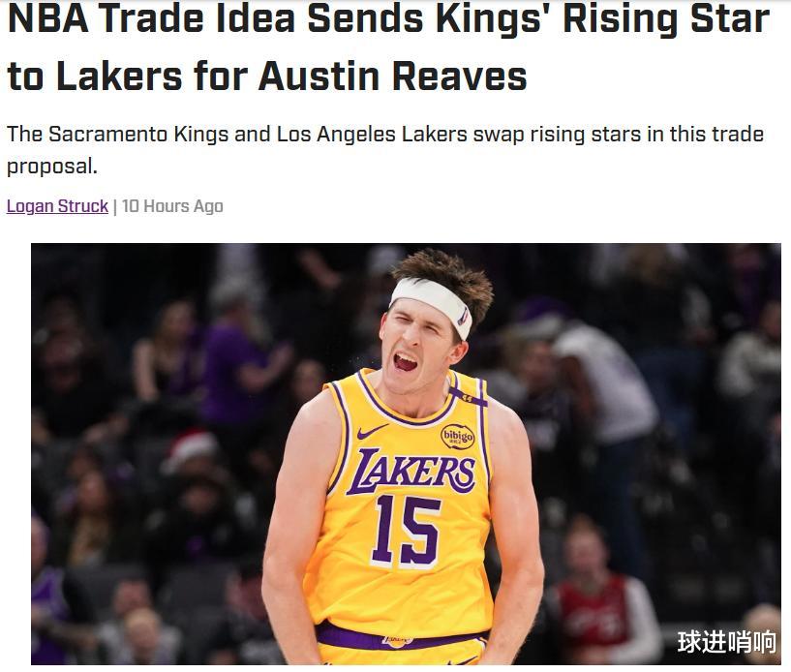Click the white headband on the player
Viewport: 791px width, 672px height.
pos(432,306)
